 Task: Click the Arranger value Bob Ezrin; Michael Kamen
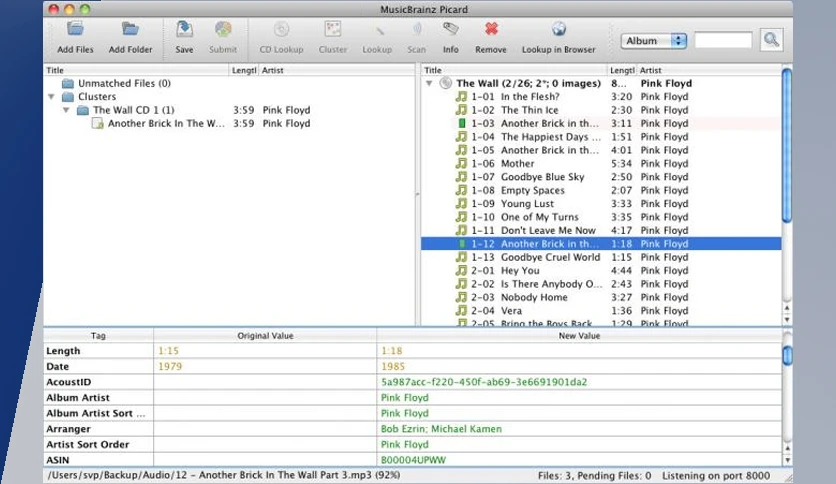(x=441, y=429)
